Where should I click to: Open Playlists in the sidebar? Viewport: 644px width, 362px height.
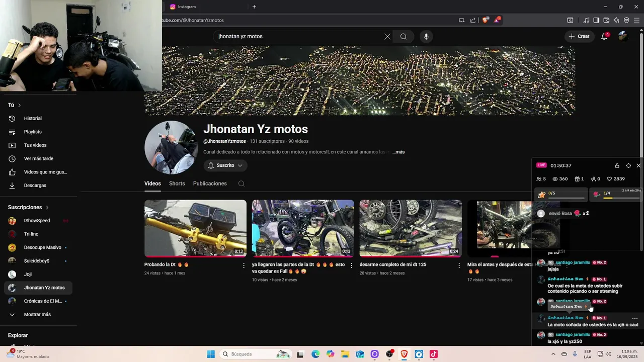click(x=38, y=132)
